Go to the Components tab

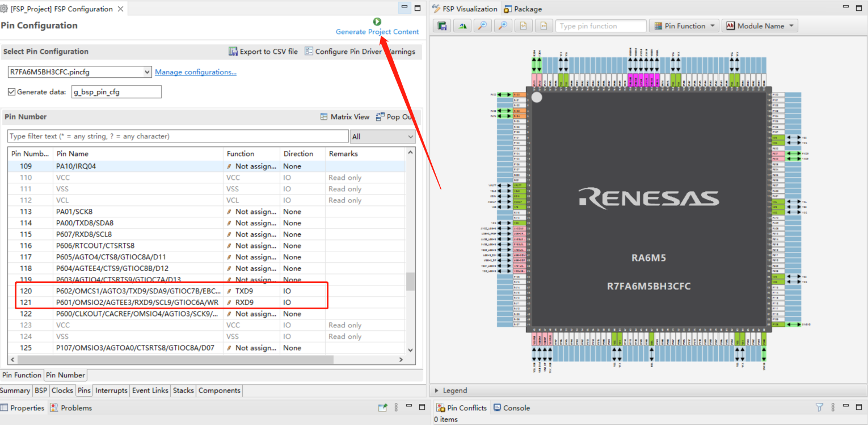click(220, 390)
